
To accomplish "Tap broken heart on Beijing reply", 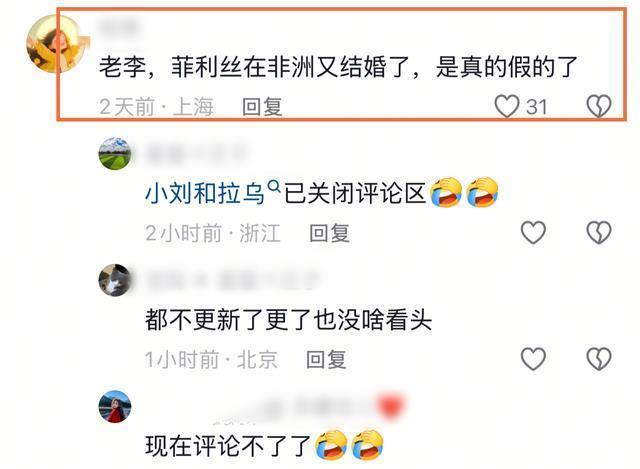I will pyautogui.click(x=599, y=359).
